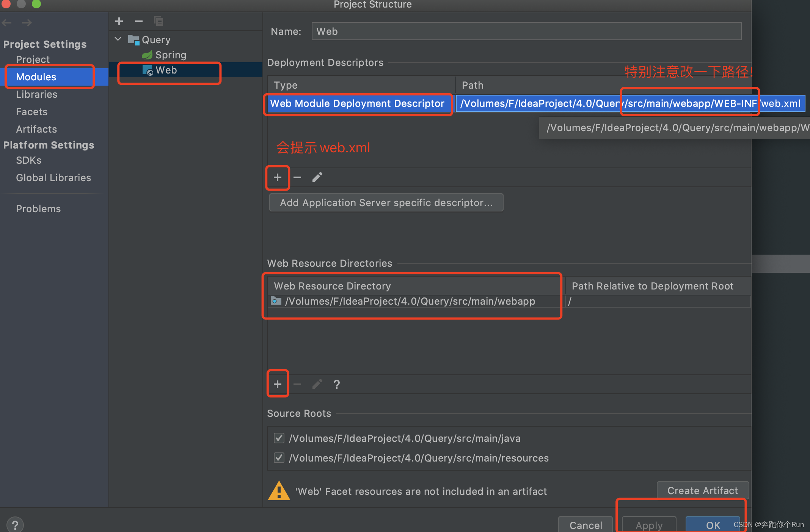This screenshot has width=810, height=532.
Task: Click the copy module icon above the tree
Action: [159, 21]
